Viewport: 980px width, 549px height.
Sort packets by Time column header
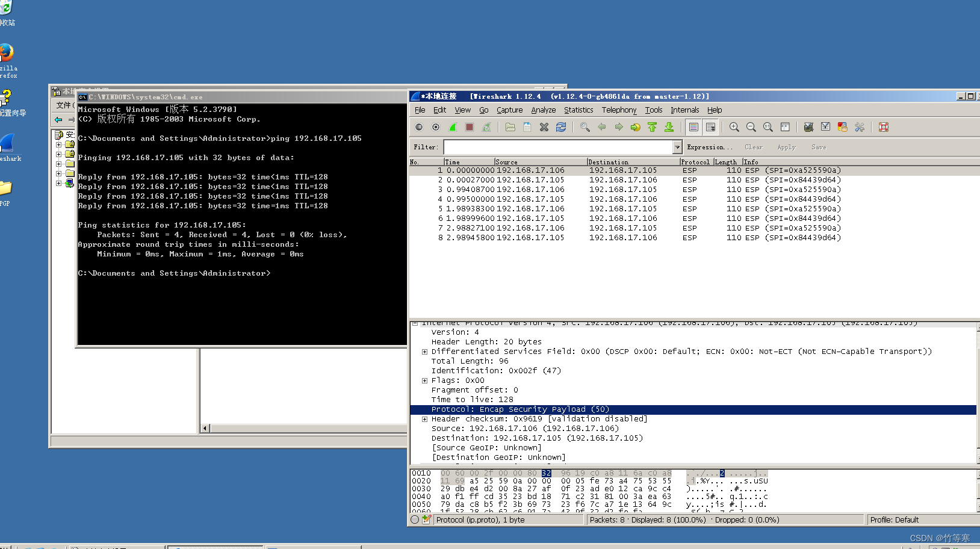pyautogui.click(x=469, y=162)
